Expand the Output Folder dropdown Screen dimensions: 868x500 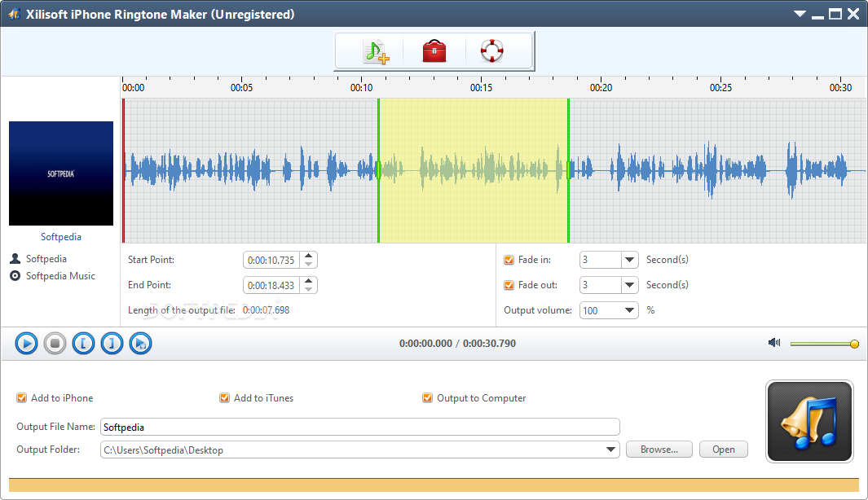pyautogui.click(x=610, y=450)
